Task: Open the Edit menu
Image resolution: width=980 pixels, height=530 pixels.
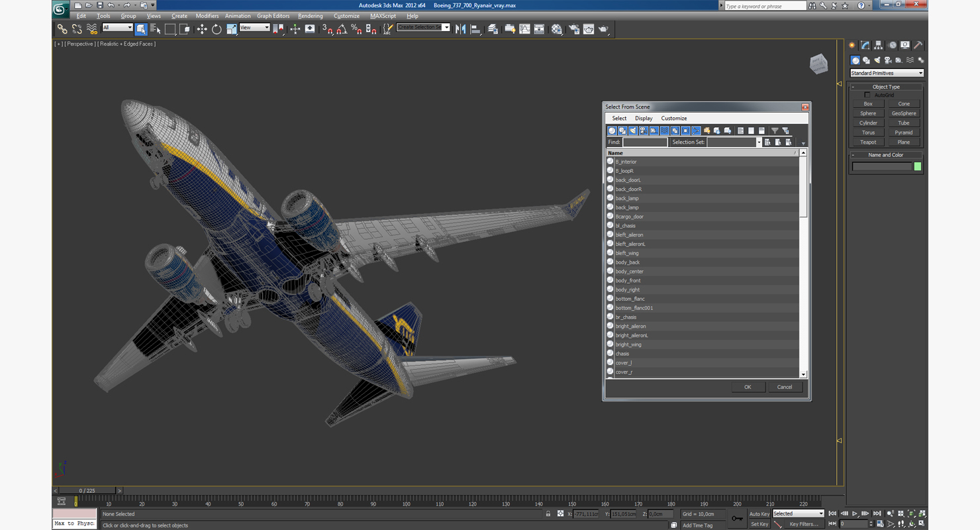Action: [x=81, y=16]
